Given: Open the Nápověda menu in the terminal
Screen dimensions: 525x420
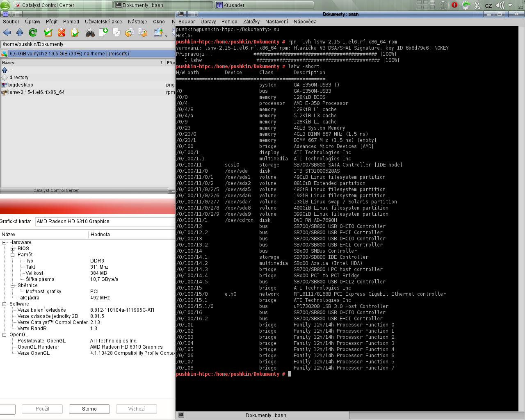Looking at the screenshot, I should coord(305,22).
